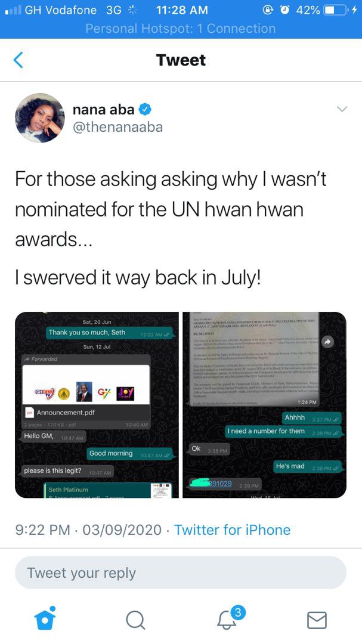Open the Messages envelope icon
Image resolution: width=362 pixels, height=644 pixels.
point(317,620)
